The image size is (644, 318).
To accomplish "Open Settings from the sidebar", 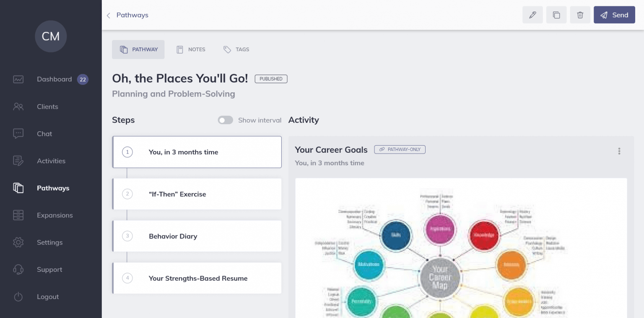I will tap(49, 242).
